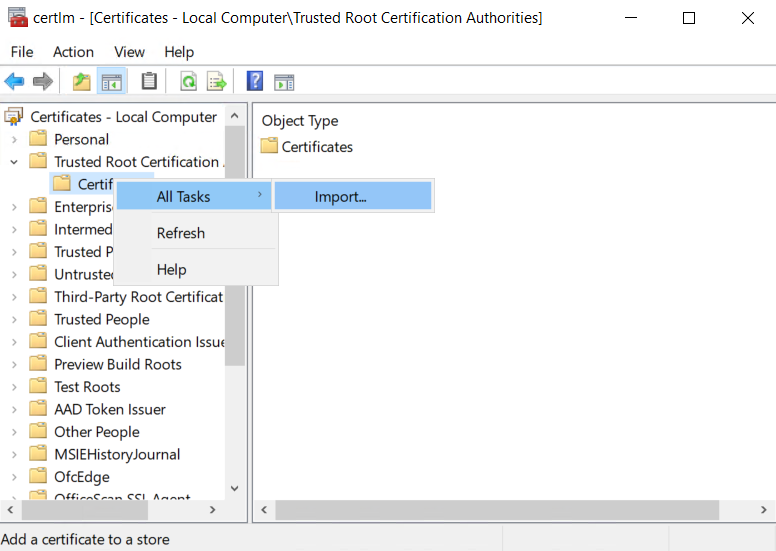
Task: Expand the Preview Build Roots node
Action: point(14,365)
